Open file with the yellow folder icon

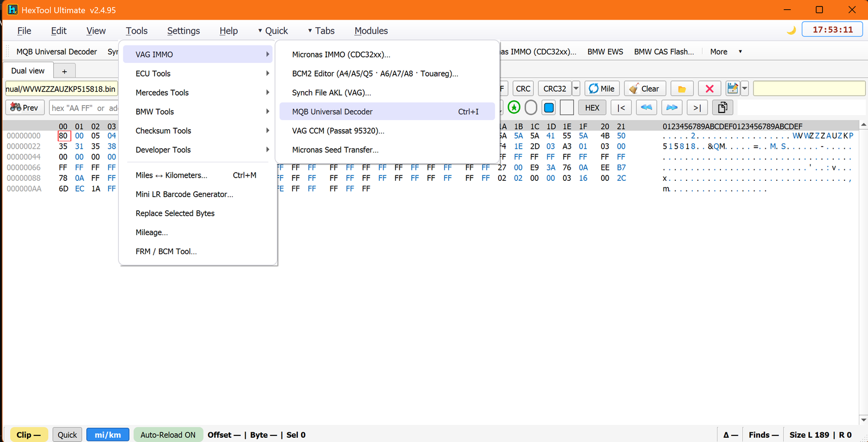682,89
